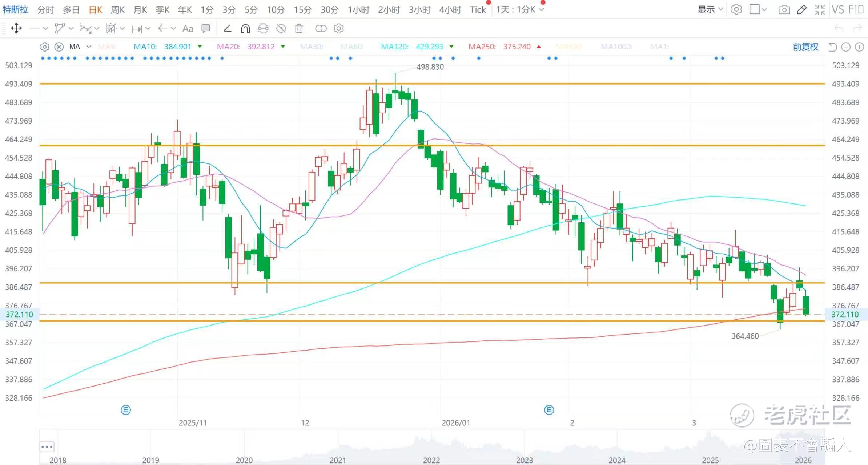The image size is (868, 465).
Task: Switch to the 周K weekly tab
Action: pos(117,9)
